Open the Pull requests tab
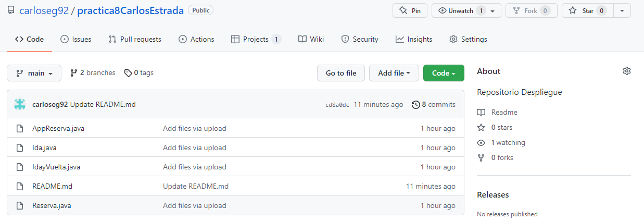The width and height of the screenshot is (644, 221). pyautogui.click(x=135, y=39)
